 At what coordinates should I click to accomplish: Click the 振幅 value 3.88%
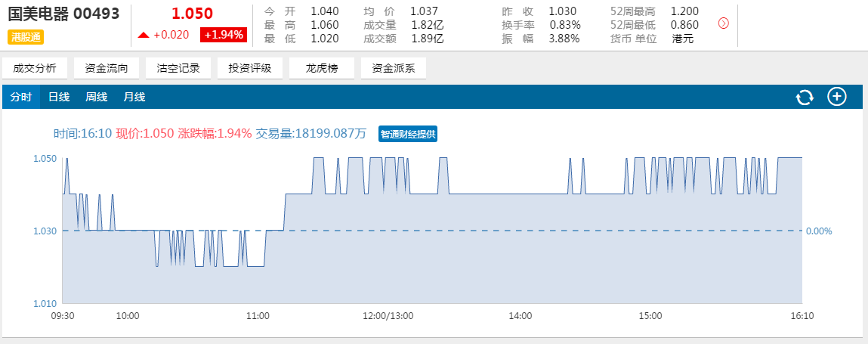coord(564,39)
